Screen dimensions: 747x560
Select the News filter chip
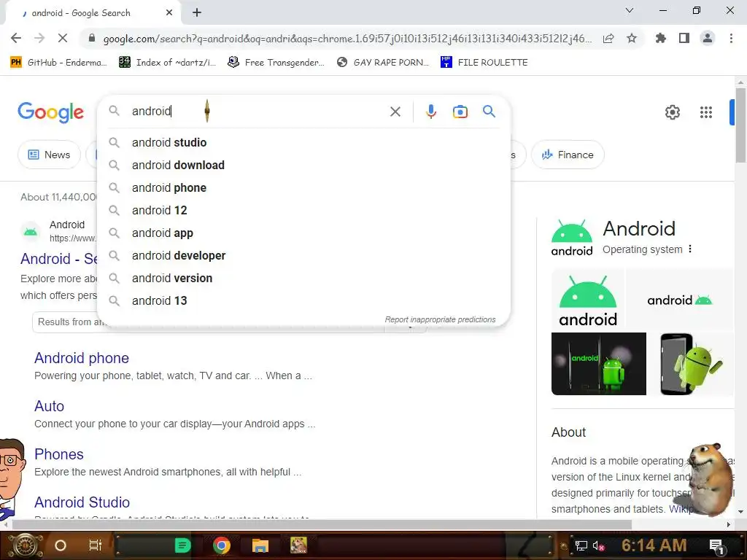(49, 155)
